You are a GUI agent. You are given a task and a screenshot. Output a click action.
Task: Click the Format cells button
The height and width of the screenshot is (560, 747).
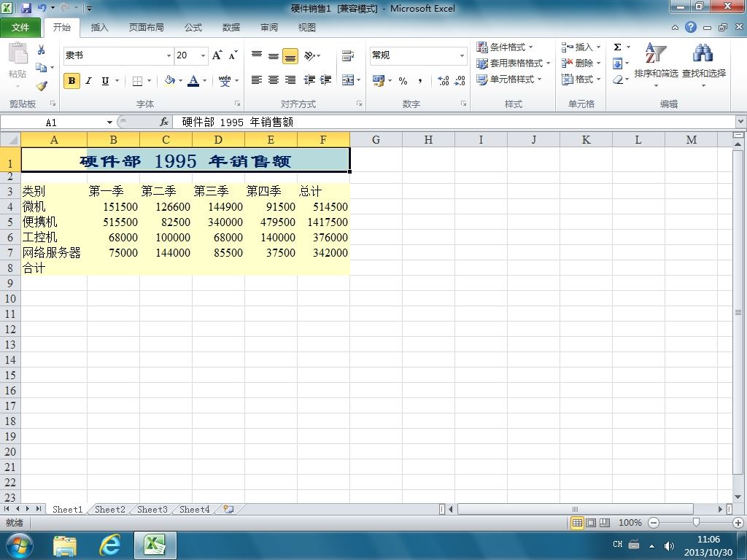point(581,79)
